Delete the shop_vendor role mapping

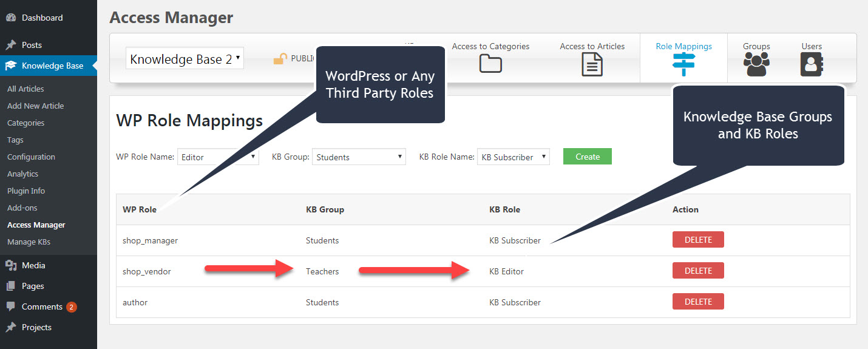698,271
